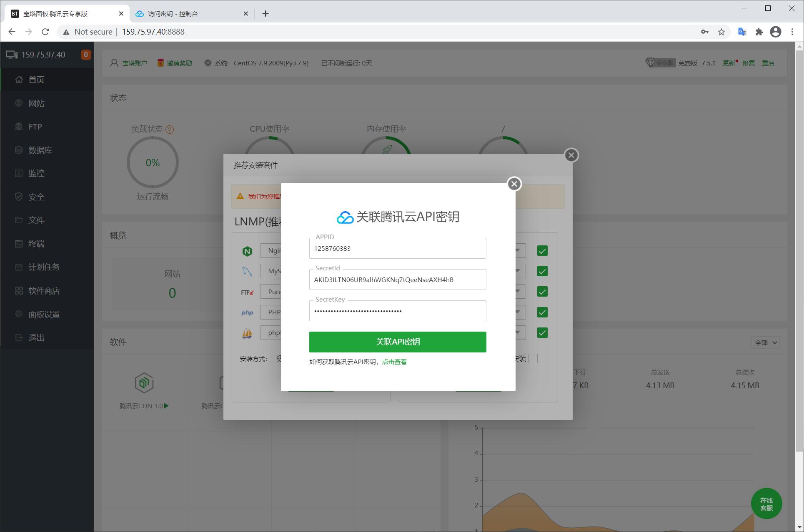Open the Extensions puzzle icon

point(759,32)
